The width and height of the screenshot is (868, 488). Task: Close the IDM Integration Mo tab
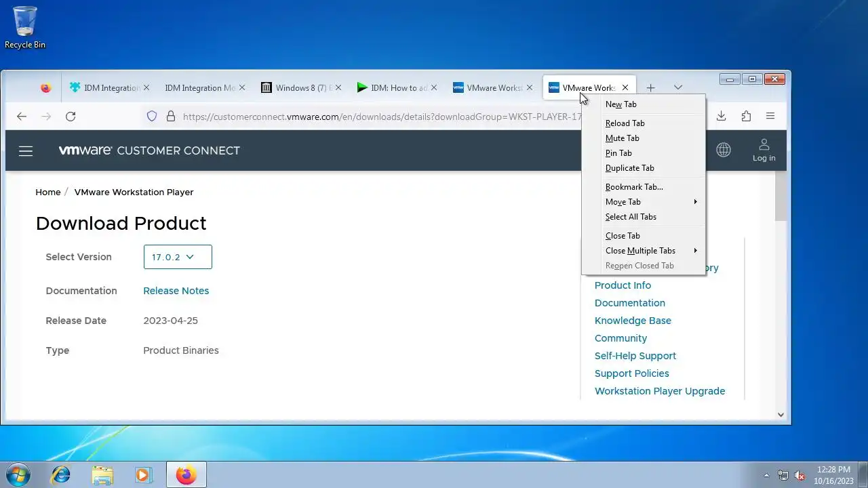pos(242,88)
